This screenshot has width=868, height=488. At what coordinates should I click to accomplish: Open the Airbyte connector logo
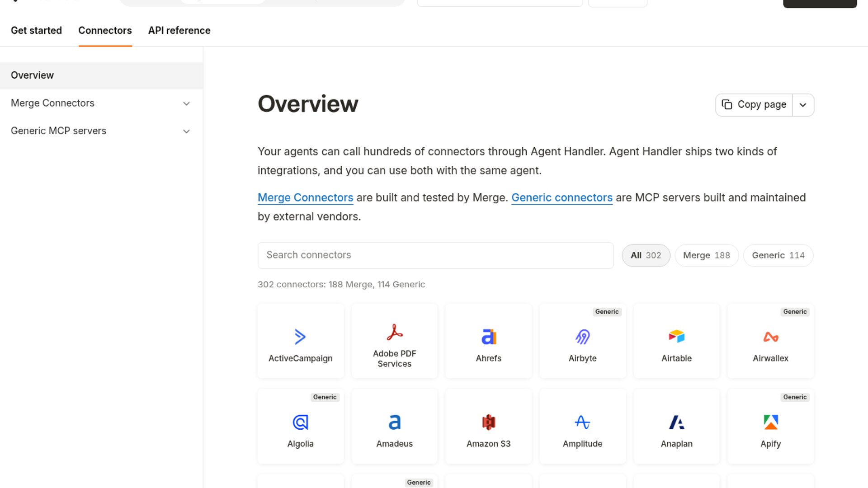pos(582,337)
